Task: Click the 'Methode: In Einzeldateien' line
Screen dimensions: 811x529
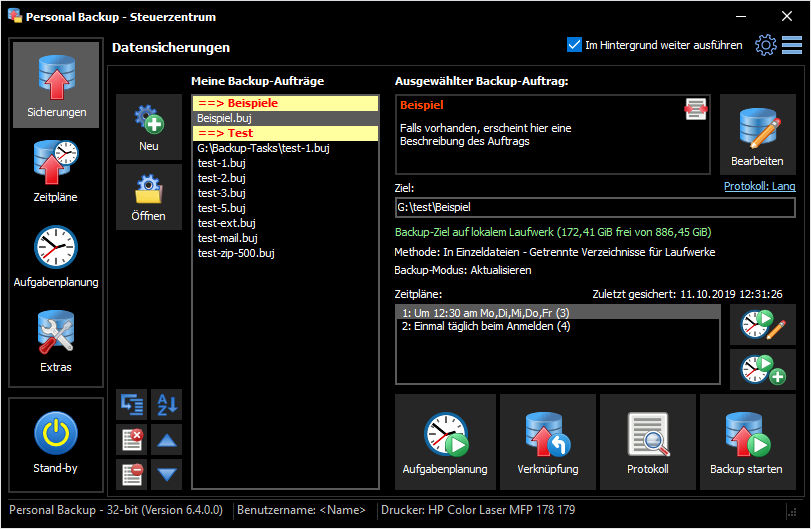Action: click(554, 252)
